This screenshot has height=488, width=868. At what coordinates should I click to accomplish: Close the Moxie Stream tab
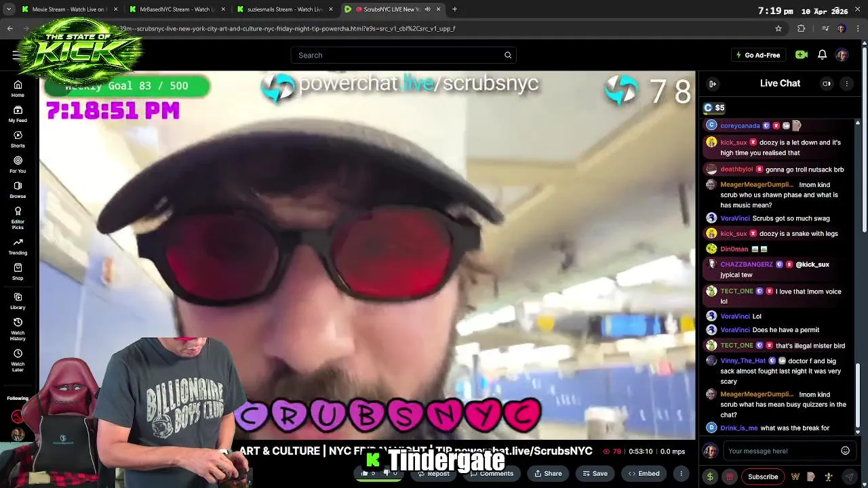(116, 9)
